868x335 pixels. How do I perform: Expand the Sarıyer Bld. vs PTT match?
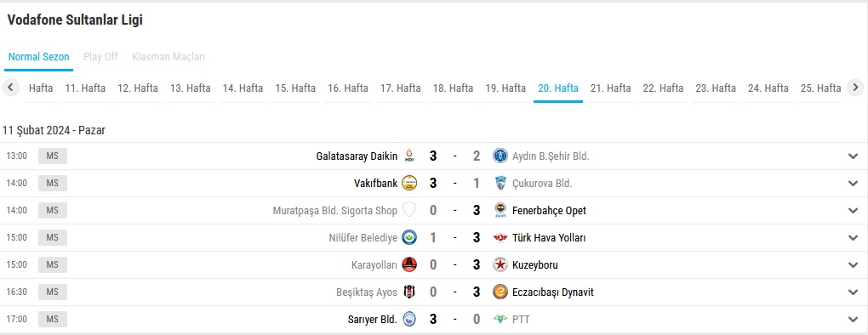point(853,319)
